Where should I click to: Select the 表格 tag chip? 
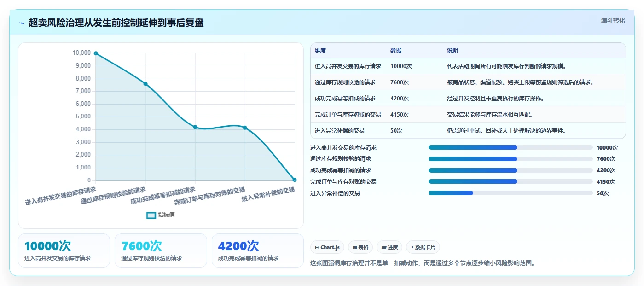click(360, 247)
